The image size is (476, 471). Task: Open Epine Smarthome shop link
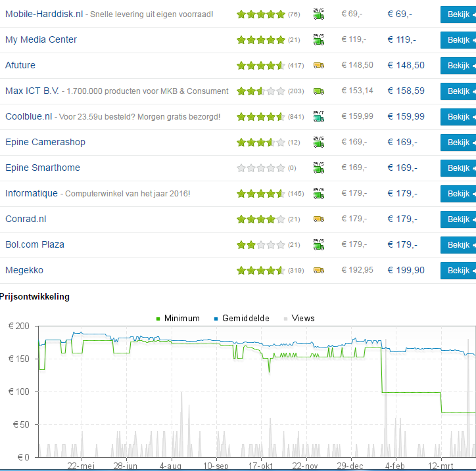click(43, 168)
